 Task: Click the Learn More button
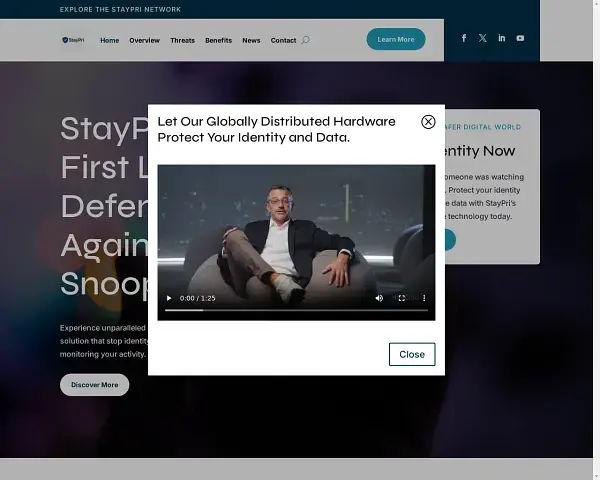click(x=396, y=39)
